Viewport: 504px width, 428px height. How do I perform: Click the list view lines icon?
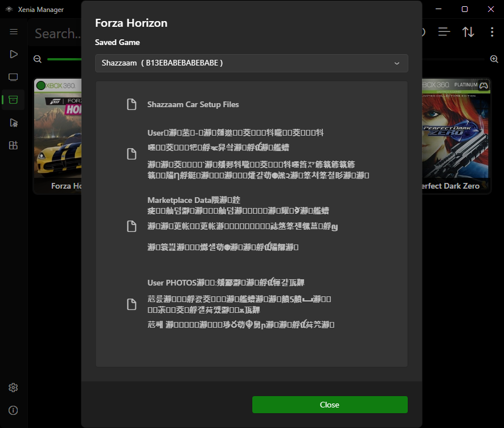[444, 32]
